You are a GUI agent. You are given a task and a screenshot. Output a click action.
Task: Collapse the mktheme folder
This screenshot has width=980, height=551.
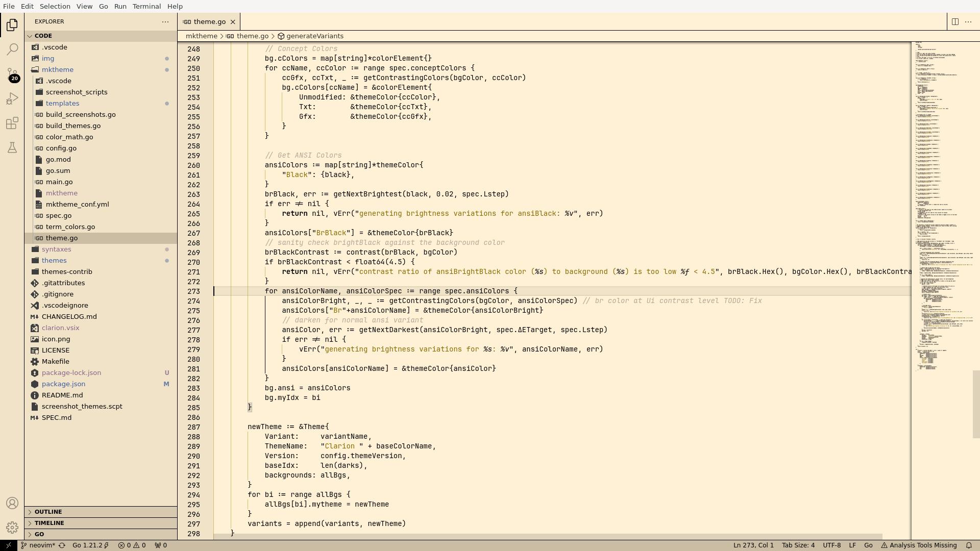58,70
